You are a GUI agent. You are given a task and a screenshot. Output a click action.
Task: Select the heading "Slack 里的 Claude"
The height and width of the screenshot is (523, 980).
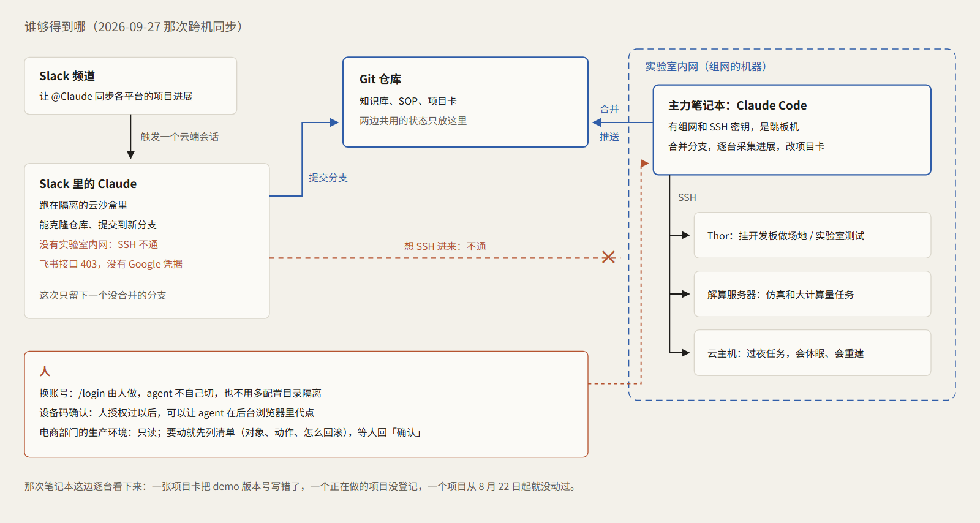88,184
